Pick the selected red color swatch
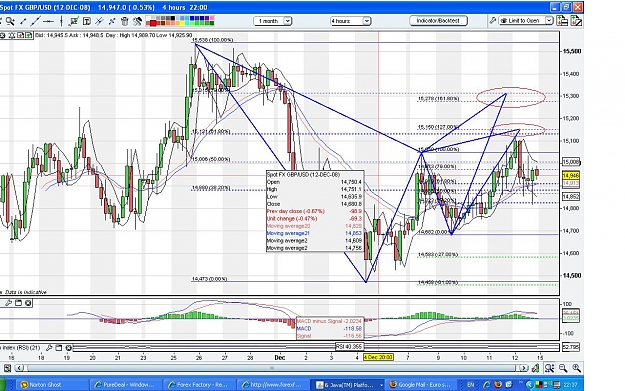The image size is (625, 391). (x=152, y=23)
